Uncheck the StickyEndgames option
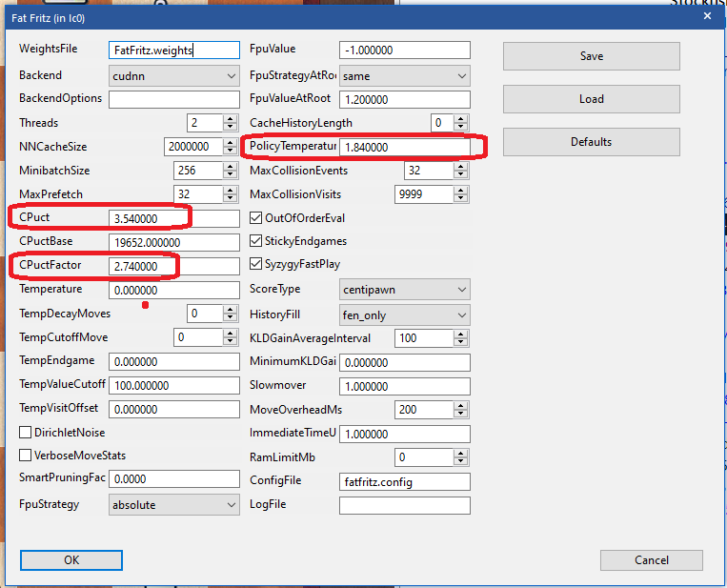 tap(256, 241)
